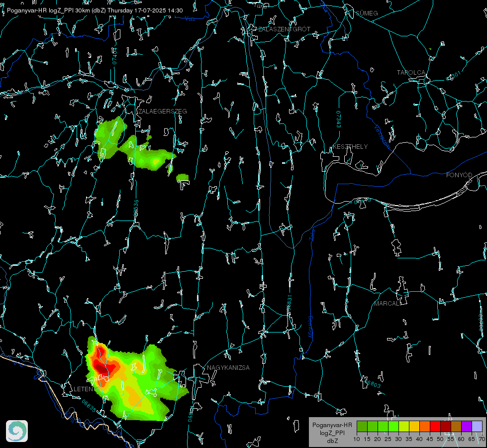Click the 40–45 dBZ orange legend swatch

[425, 426]
